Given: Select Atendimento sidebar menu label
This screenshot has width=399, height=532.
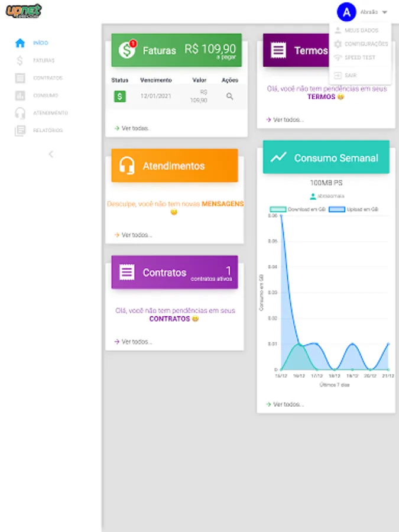Looking at the screenshot, I should click(51, 113).
